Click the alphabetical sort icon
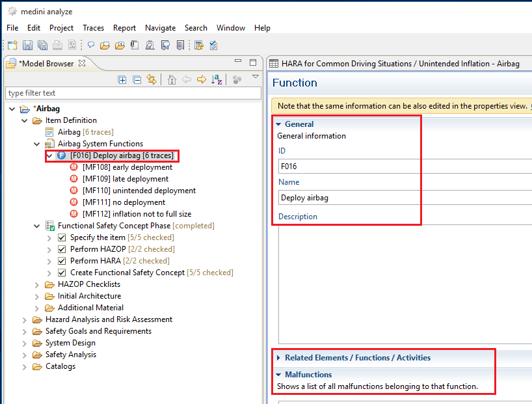 218,79
